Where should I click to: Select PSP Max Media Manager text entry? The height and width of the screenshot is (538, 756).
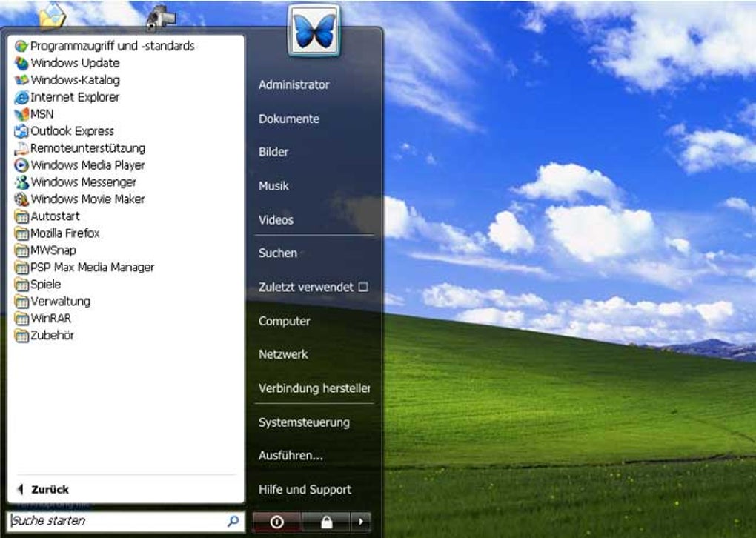pos(92,267)
